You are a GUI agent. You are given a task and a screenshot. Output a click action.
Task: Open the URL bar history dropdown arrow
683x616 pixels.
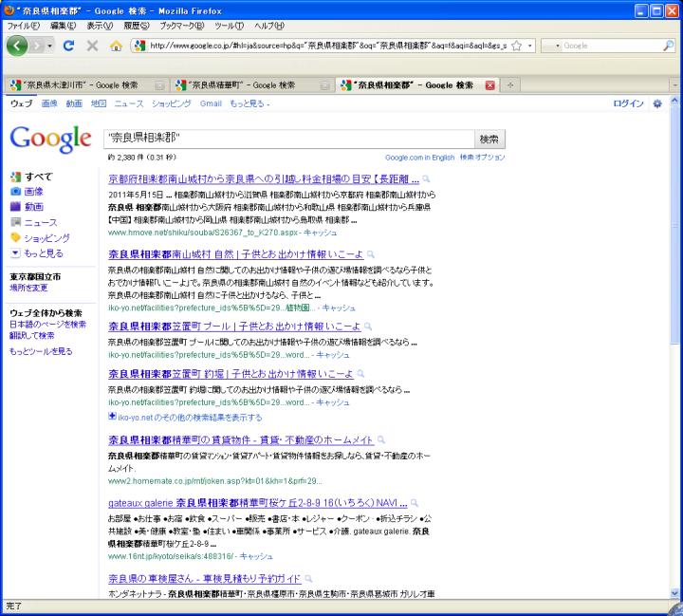pyautogui.click(x=529, y=46)
